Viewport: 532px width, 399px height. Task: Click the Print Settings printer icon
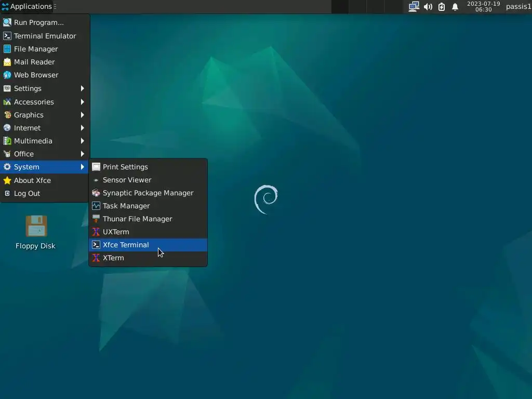point(96,167)
